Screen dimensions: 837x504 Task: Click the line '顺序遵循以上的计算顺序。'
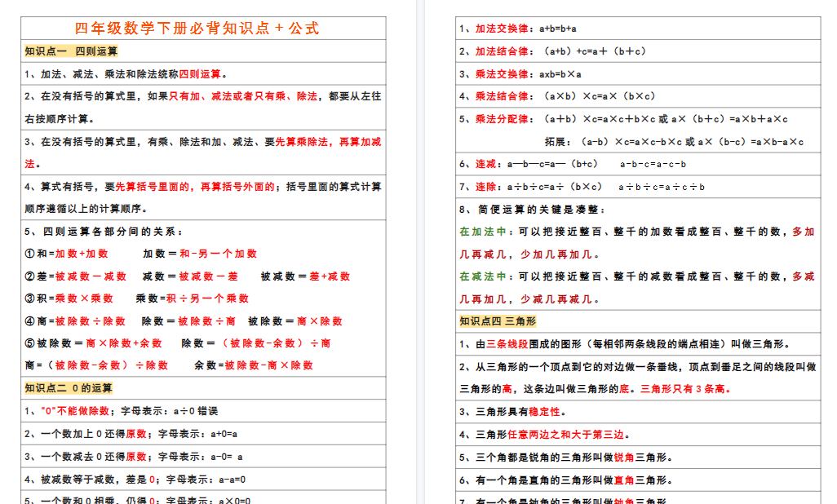tap(86, 209)
